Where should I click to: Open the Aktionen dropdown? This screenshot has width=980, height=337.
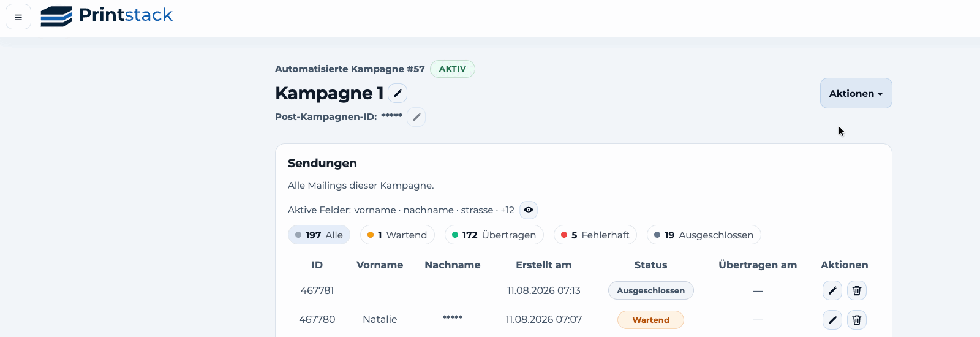pos(856,93)
